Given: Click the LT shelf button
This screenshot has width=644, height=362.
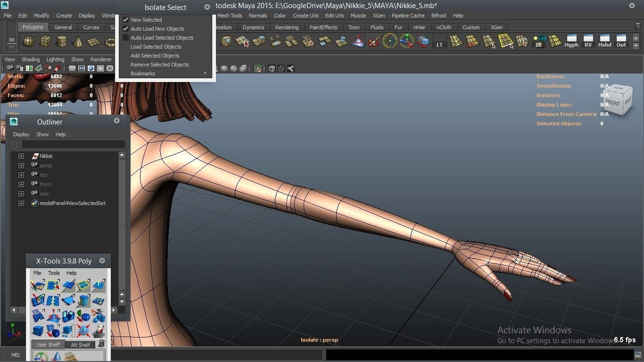Looking at the screenshot, I should click(x=439, y=41).
